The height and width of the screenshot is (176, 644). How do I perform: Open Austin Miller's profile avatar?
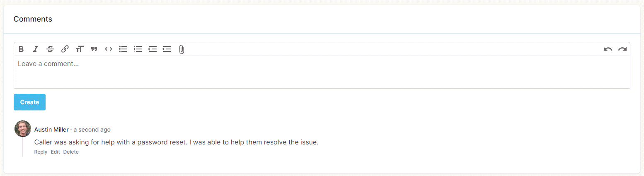(23, 129)
